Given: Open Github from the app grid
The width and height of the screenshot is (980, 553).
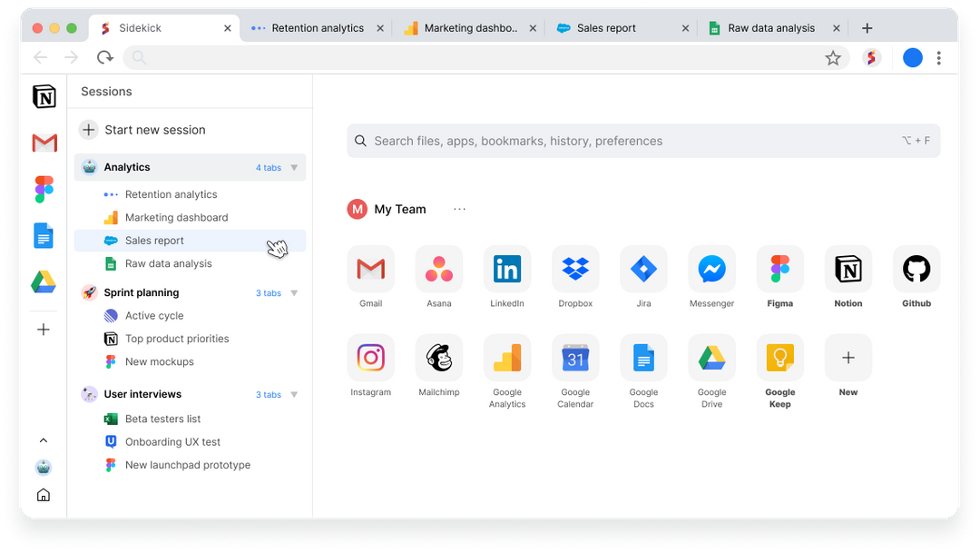Looking at the screenshot, I should tap(916, 268).
